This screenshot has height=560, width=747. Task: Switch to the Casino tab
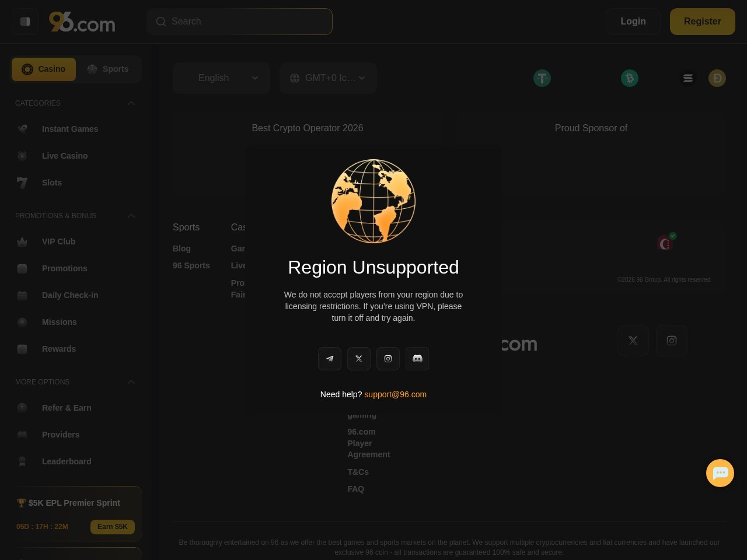[x=44, y=69]
